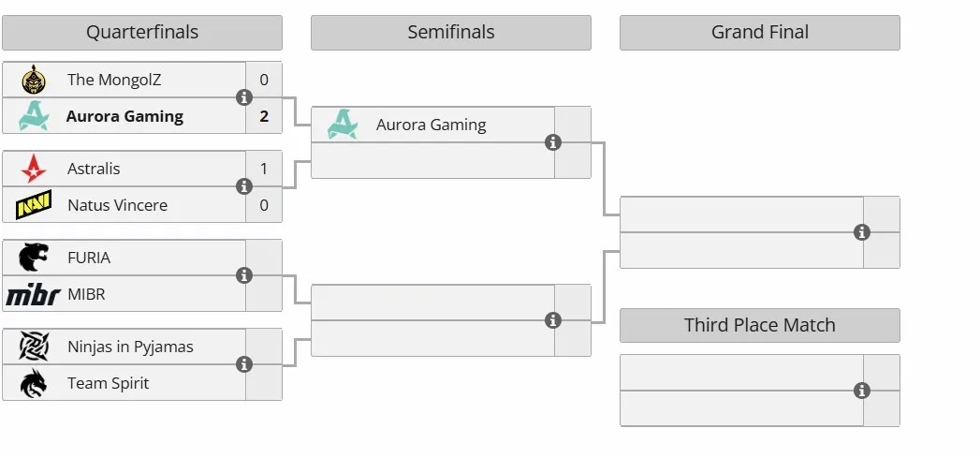
Task: Click the FURIA panther logo
Action: (33, 258)
